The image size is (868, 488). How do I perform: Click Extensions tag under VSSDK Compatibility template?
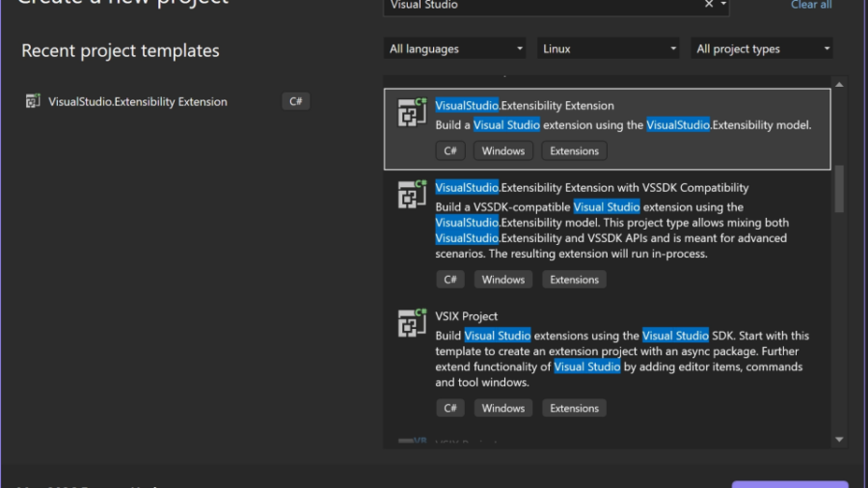[574, 280]
